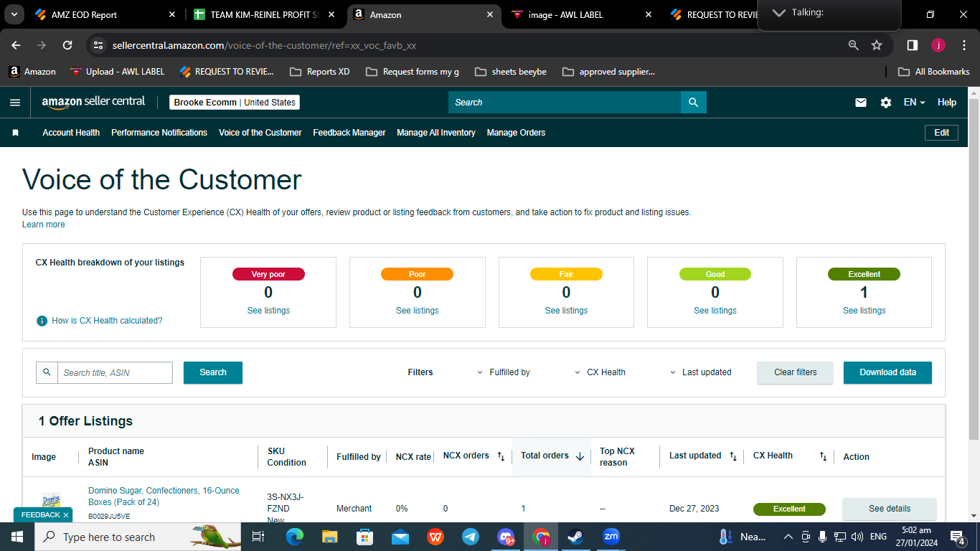Open the Learn more link

pos(44,225)
